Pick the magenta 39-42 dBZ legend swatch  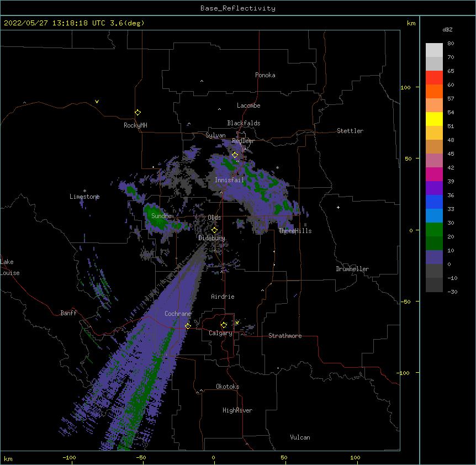click(434, 174)
